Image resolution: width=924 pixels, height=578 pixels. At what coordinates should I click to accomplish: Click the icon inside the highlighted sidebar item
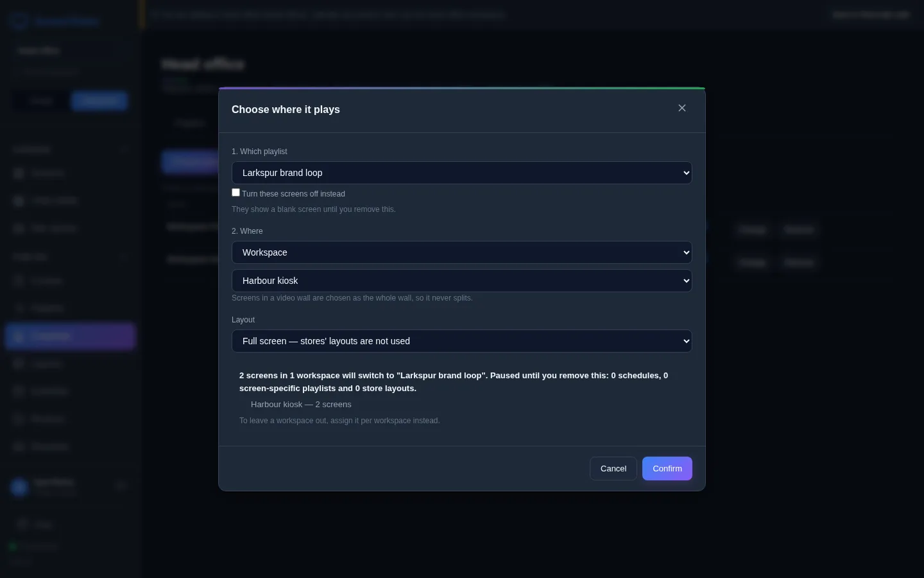19,336
